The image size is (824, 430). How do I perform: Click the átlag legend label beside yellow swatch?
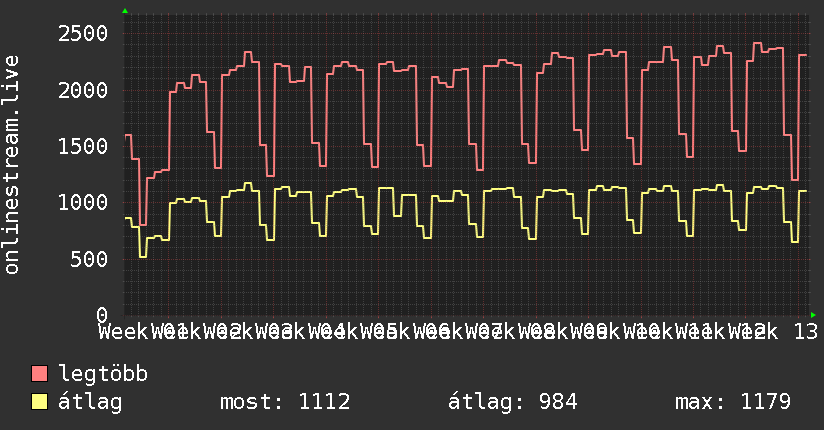90,403
